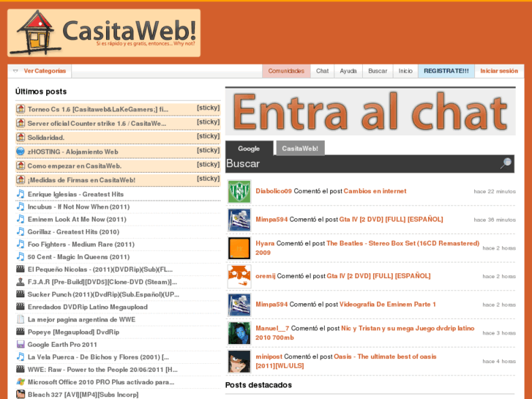Click the REGISTRATE!!! button

(x=446, y=71)
